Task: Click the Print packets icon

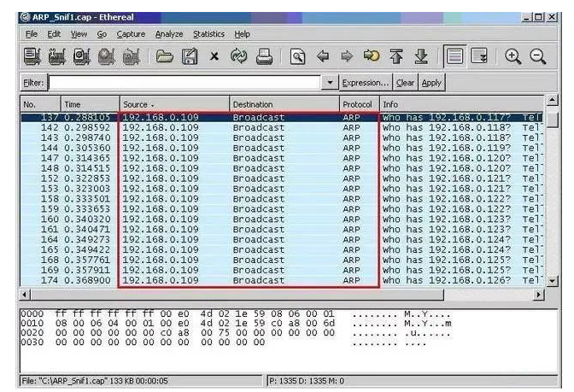Action: pyautogui.click(x=264, y=57)
